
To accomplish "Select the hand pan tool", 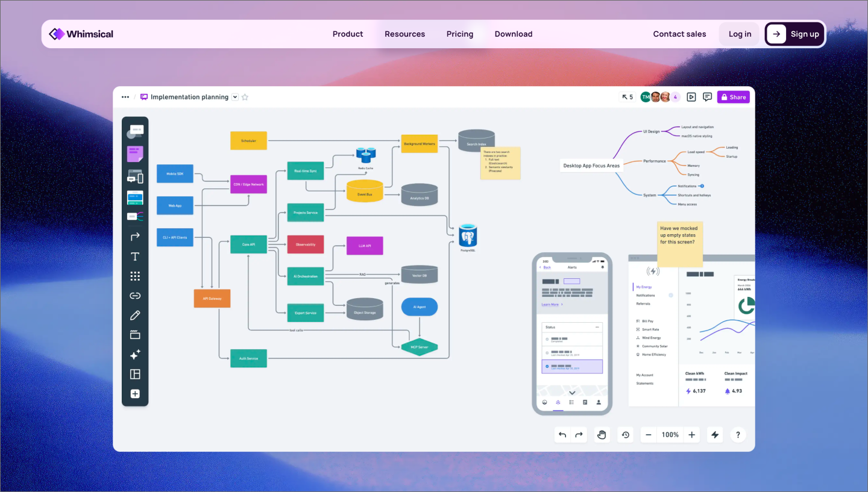I will click(x=602, y=435).
